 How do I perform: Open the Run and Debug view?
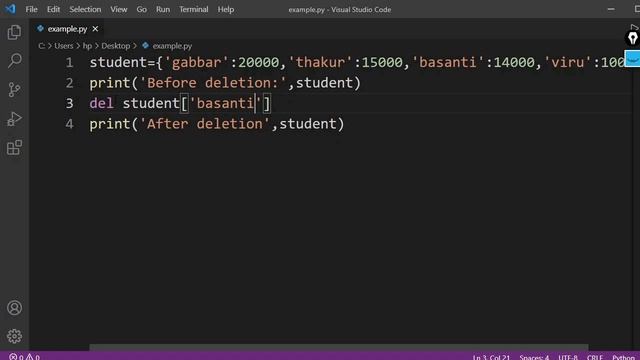[14, 119]
